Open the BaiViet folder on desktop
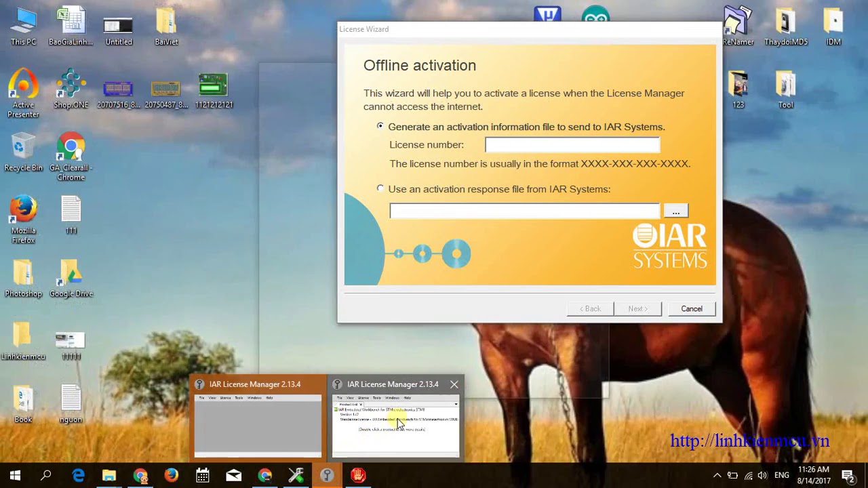Image resolution: width=868 pixels, height=488 pixels. (x=166, y=27)
